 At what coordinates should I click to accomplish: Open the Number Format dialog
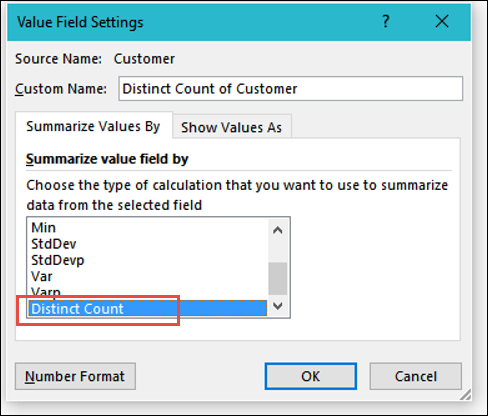pyautogui.click(x=75, y=376)
